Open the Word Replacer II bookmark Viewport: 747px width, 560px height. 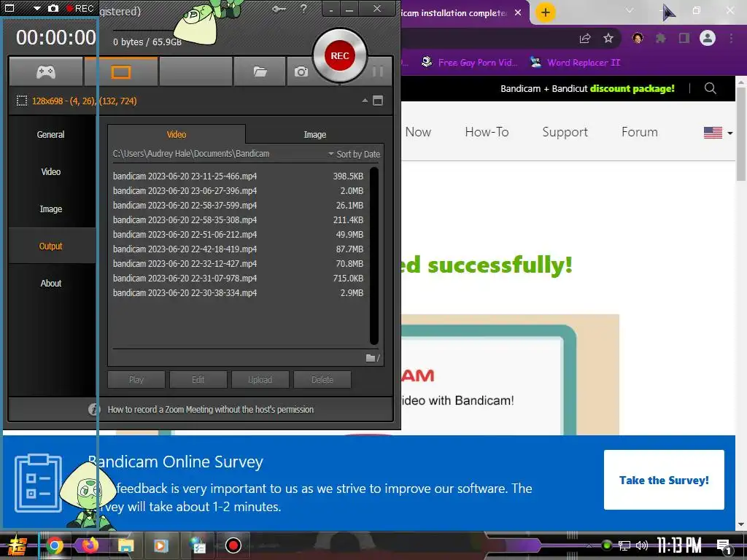coord(575,63)
